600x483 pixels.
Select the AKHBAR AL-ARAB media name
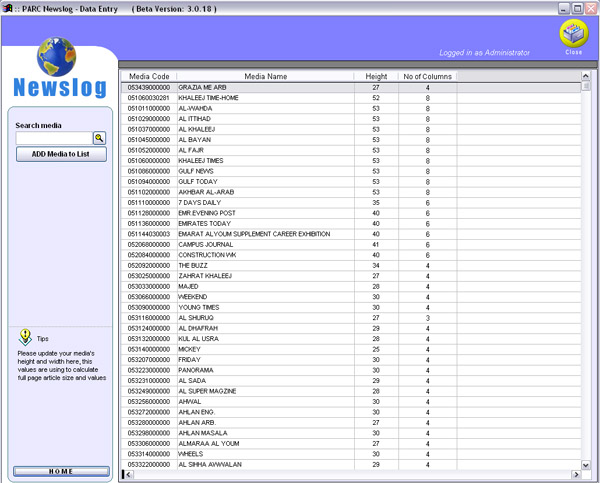pos(206,192)
